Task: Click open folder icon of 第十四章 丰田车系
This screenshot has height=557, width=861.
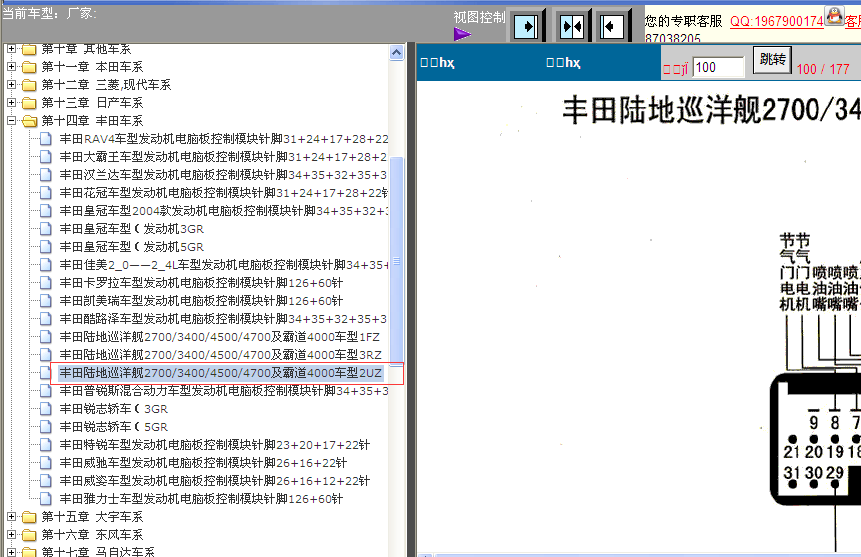Action: [29, 121]
